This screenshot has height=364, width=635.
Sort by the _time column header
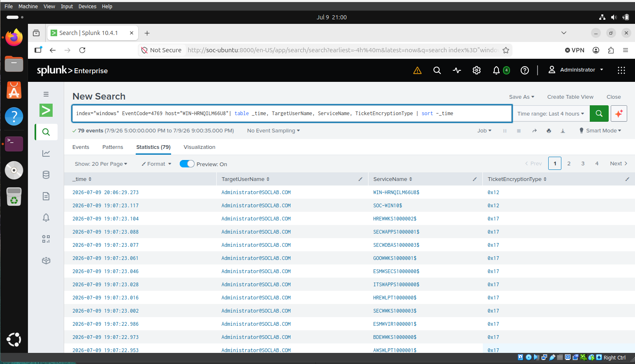click(x=82, y=179)
